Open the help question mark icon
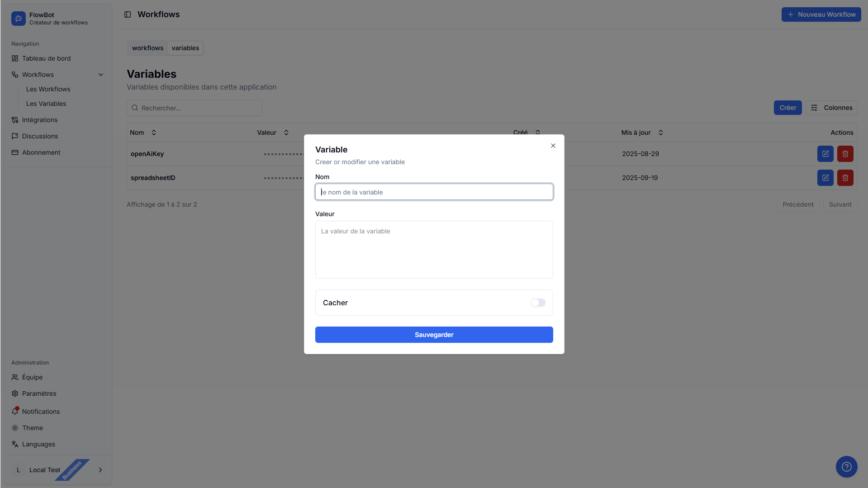Image resolution: width=868 pixels, height=488 pixels. [x=846, y=467]
